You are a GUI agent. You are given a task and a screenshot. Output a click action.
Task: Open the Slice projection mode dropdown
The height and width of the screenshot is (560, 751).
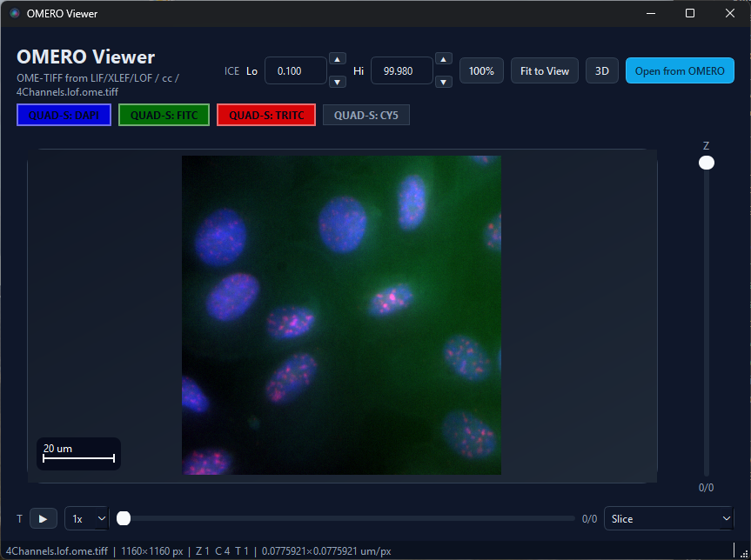668,518
